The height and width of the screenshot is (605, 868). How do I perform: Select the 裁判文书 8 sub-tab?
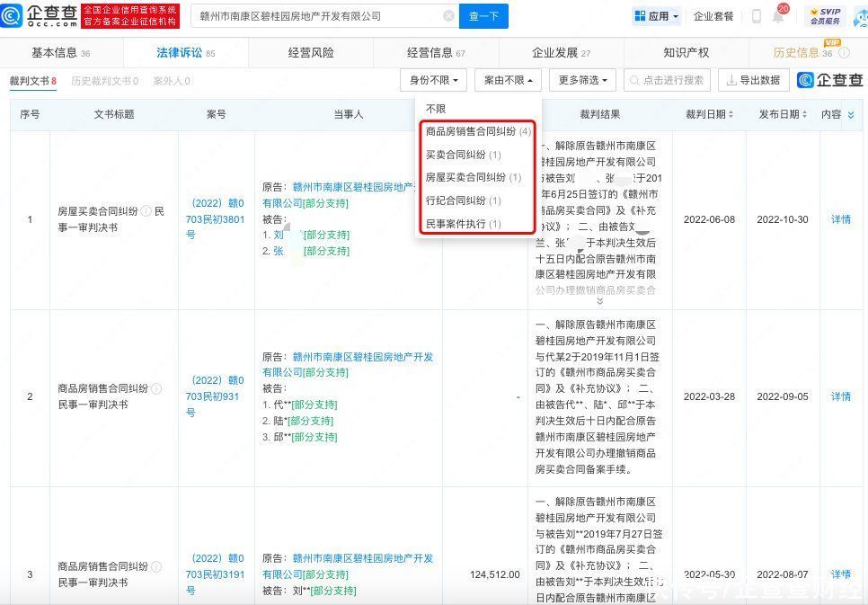[x=32, y=81]
